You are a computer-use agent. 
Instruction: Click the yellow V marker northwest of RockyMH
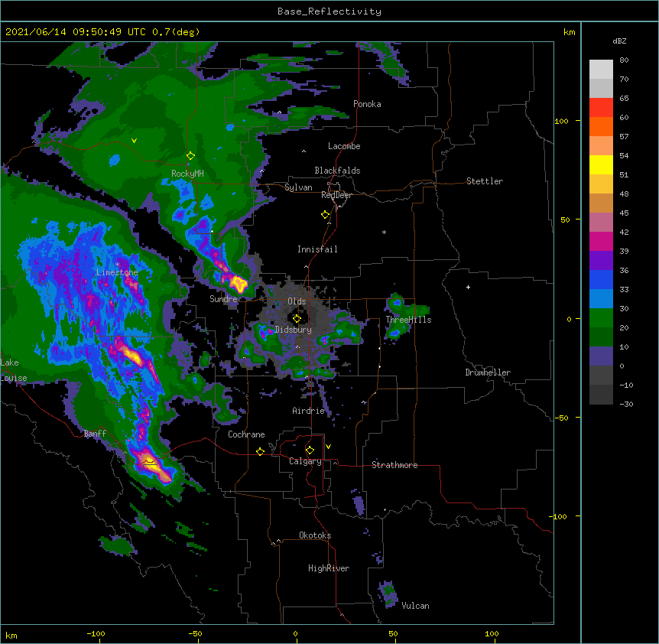click(134, 141)
